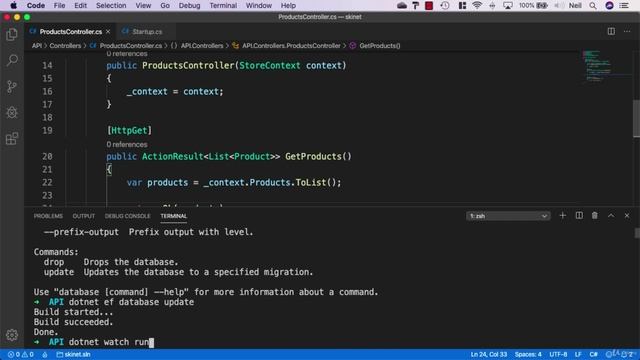The image size is (640, 360).
Task: Change indentation via Spaces: 4
Action: 528,354
